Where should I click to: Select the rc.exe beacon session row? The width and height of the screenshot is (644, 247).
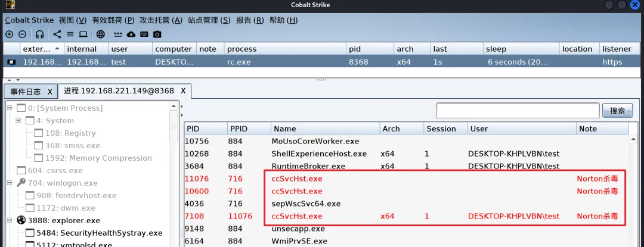point(322,62)
